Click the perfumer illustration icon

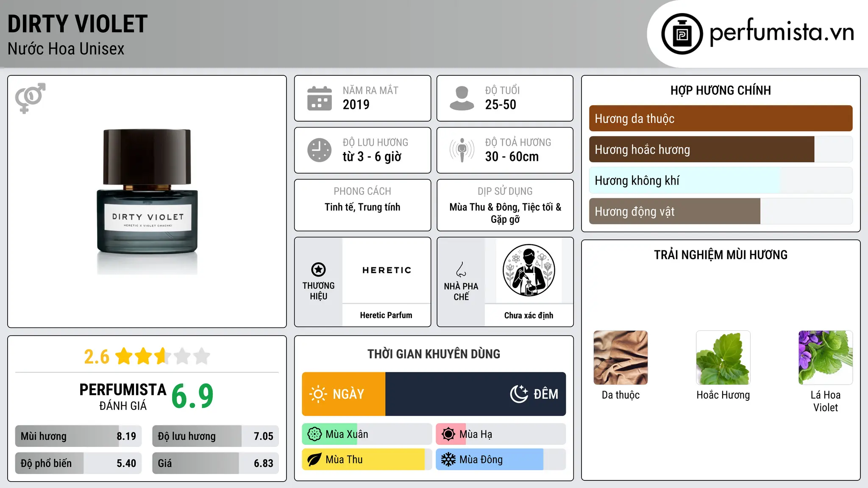pyautogui.click(x=529, y=270)
